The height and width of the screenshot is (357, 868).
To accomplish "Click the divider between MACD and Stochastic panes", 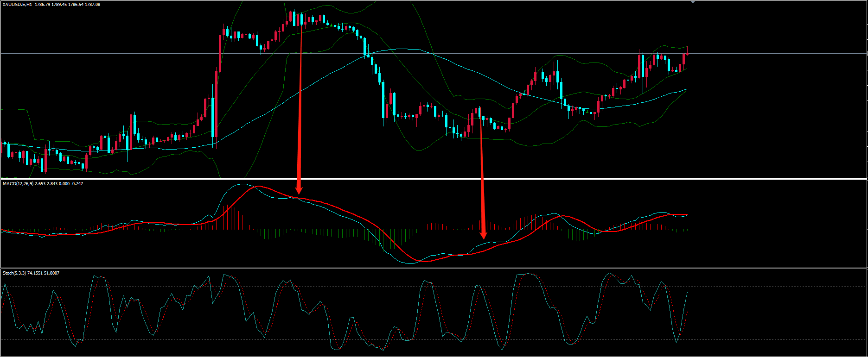I will [417, 268].
